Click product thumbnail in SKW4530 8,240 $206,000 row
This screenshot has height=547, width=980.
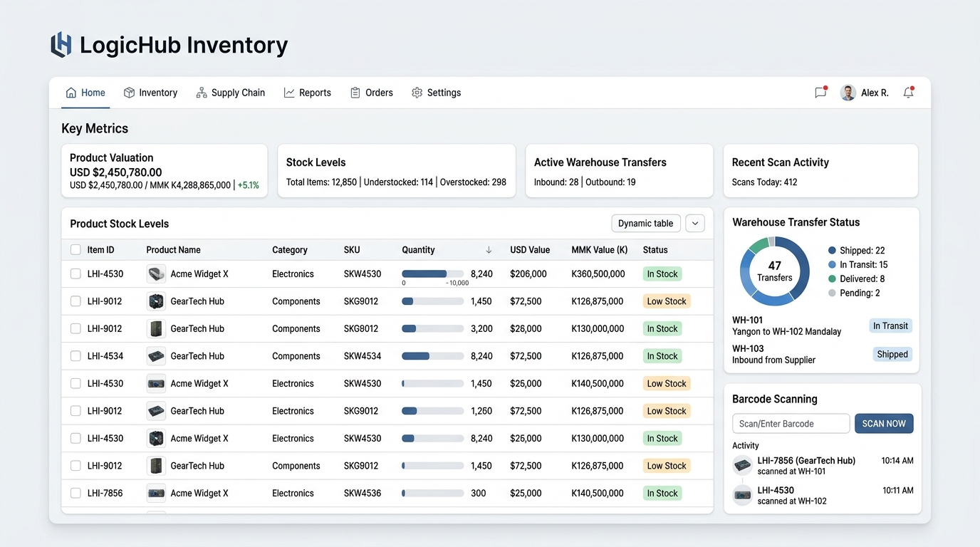point(156,274)
